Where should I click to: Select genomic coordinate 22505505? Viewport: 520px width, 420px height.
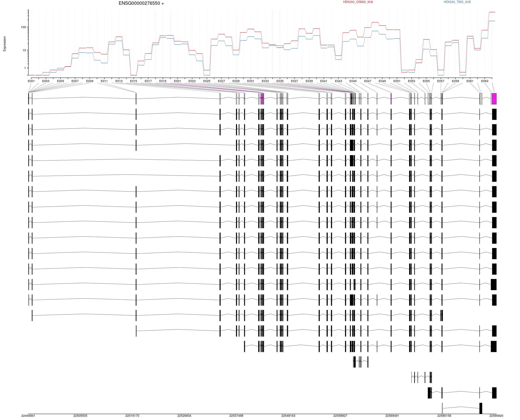tap(80, 416)
